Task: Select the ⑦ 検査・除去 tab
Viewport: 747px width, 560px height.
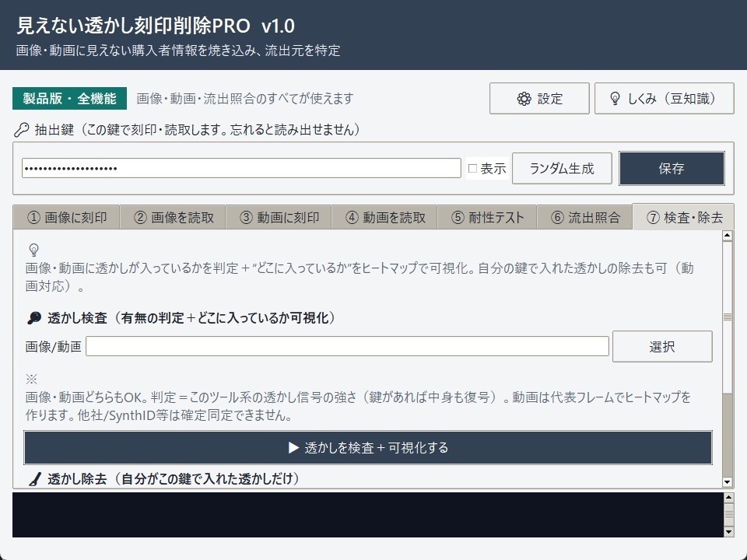Action: click(684, 217)
